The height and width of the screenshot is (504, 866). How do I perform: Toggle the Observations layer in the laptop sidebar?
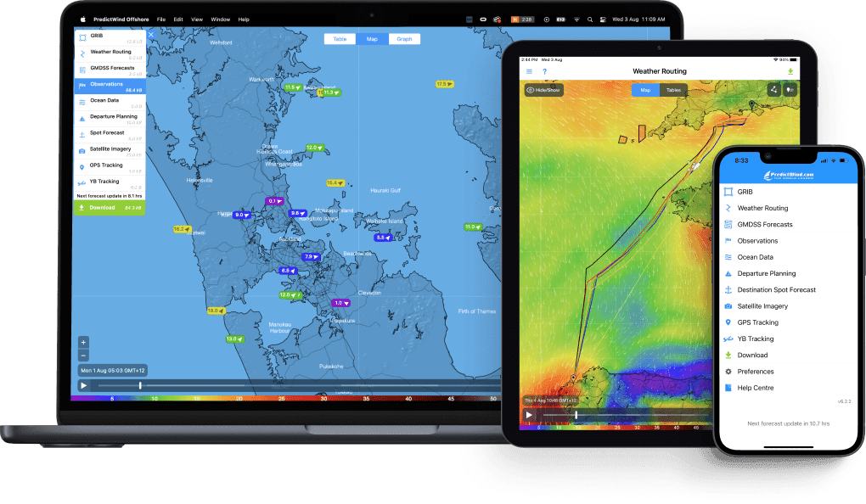[83, 84]
